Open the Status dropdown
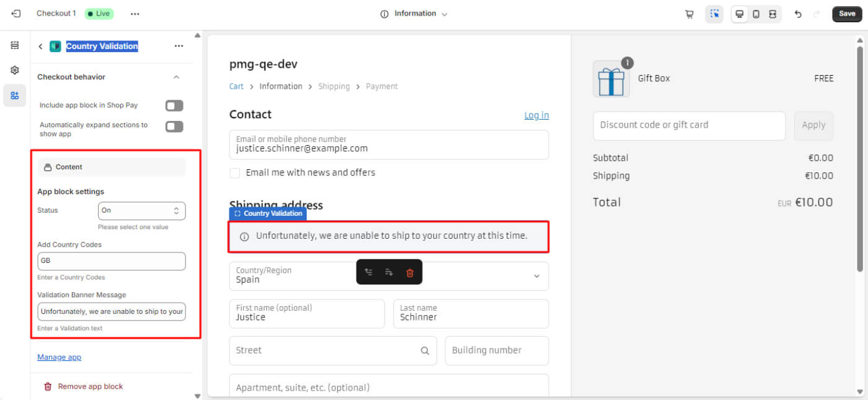Image resolution: width=868 pixels, height=400 pixels. (141, 211)
